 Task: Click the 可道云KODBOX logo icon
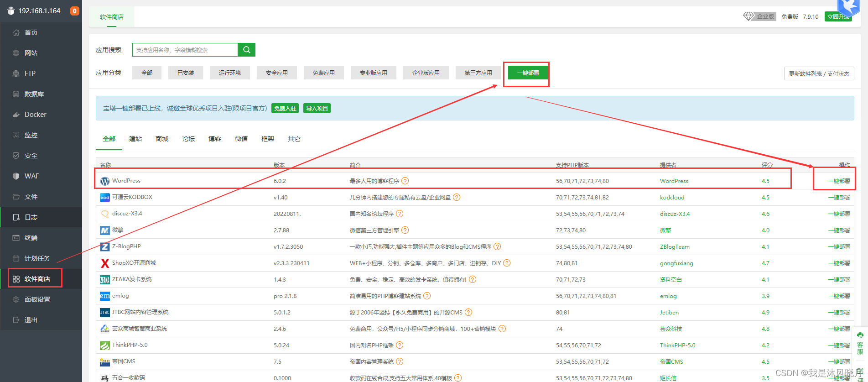click(105, 198)
